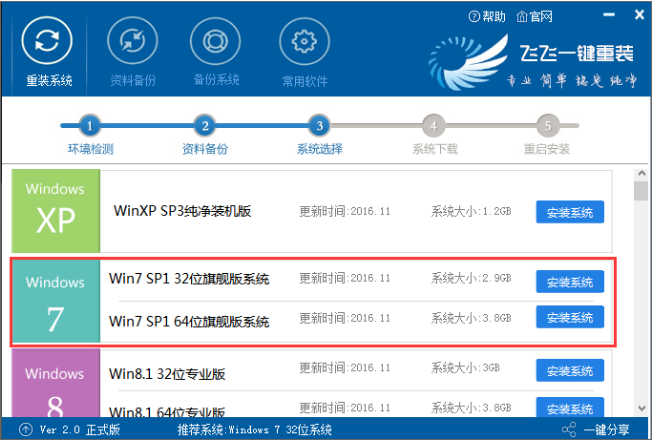
Task: Click the version update arrow icon
Action: 26,429
